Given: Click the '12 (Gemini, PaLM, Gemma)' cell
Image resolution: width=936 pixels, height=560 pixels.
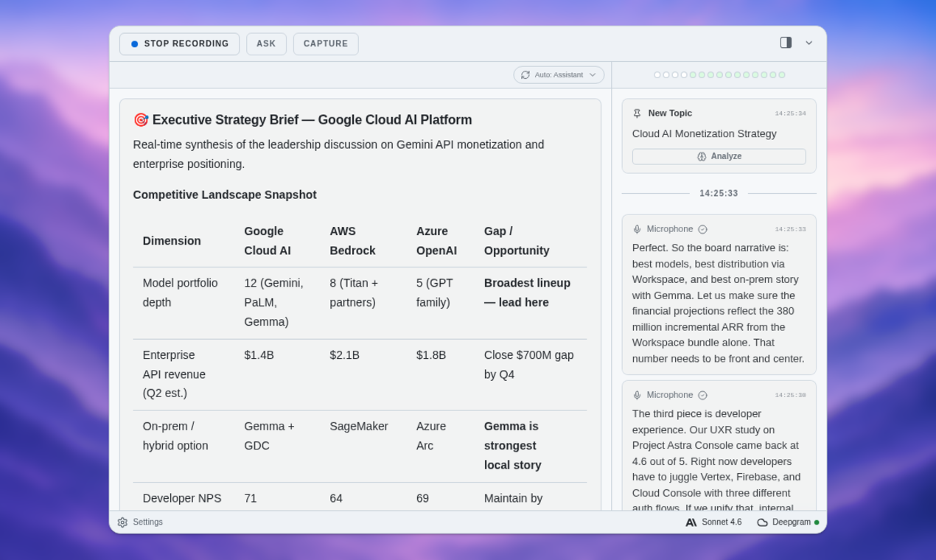Looking at the screenshot, I should [x=274, y=302].
